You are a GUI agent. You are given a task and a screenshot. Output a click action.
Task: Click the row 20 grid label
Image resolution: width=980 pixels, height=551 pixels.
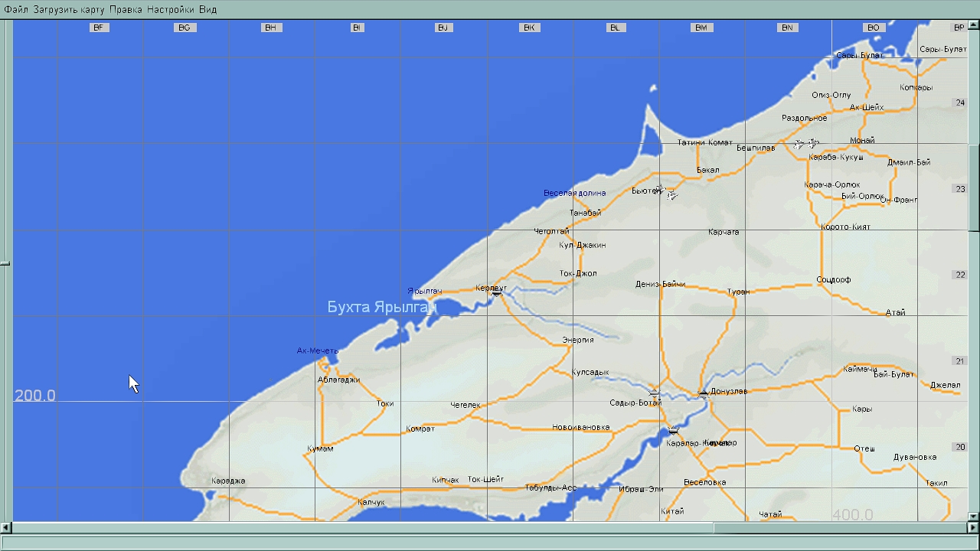pos(960,447)
